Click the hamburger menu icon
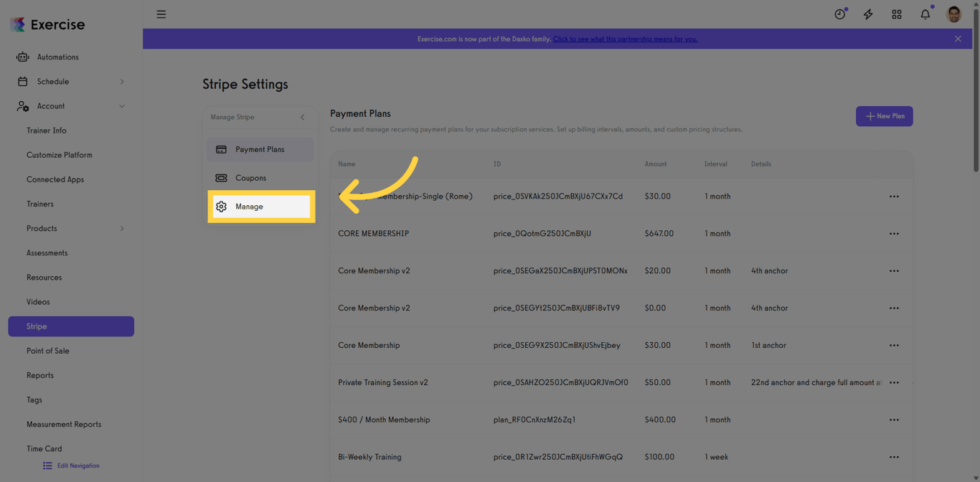 (161, 14)
